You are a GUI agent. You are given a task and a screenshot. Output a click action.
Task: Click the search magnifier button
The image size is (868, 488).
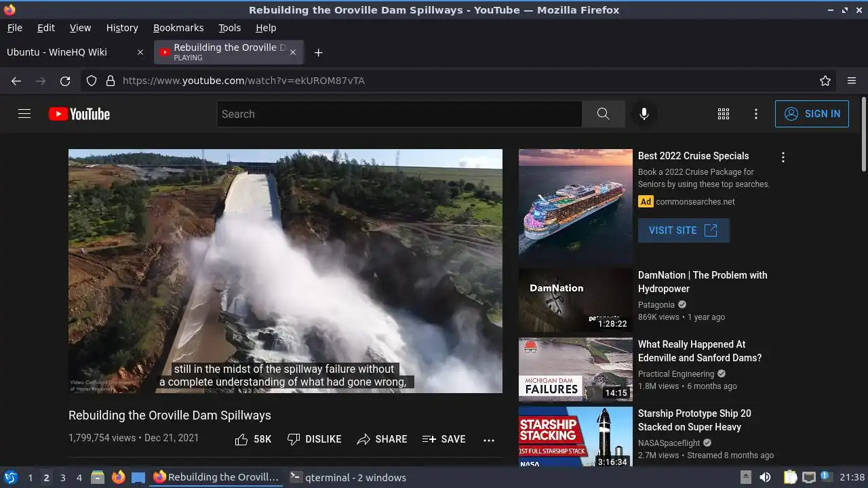click(x=604, y=114)
